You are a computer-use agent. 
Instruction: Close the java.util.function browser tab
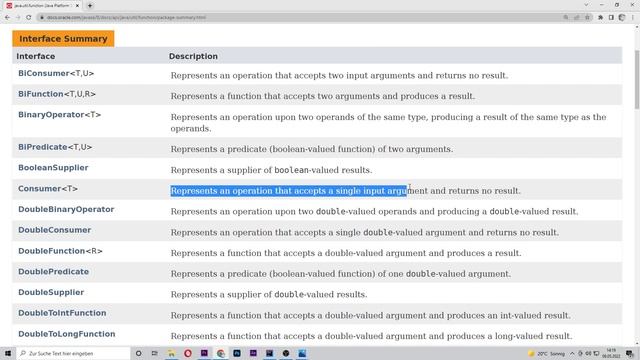tap(77, 6)
